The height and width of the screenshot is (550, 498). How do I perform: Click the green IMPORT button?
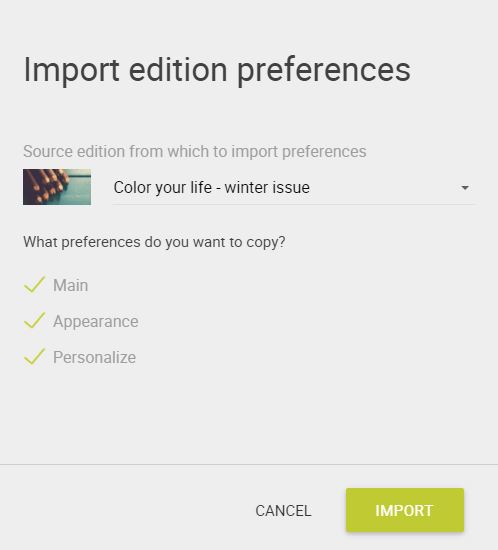[x=405, y=510]
